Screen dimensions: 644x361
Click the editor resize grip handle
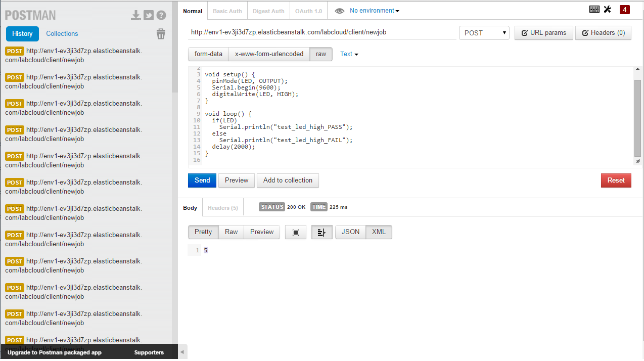coord(637,161)
